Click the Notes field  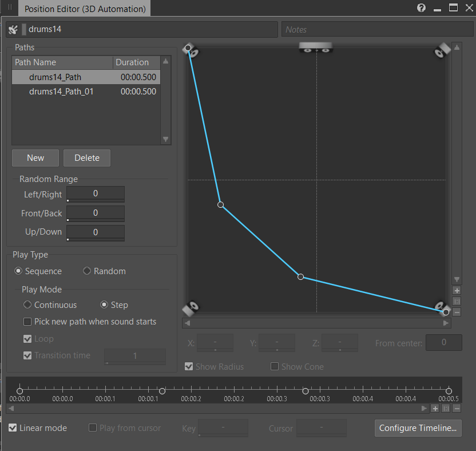378,29
